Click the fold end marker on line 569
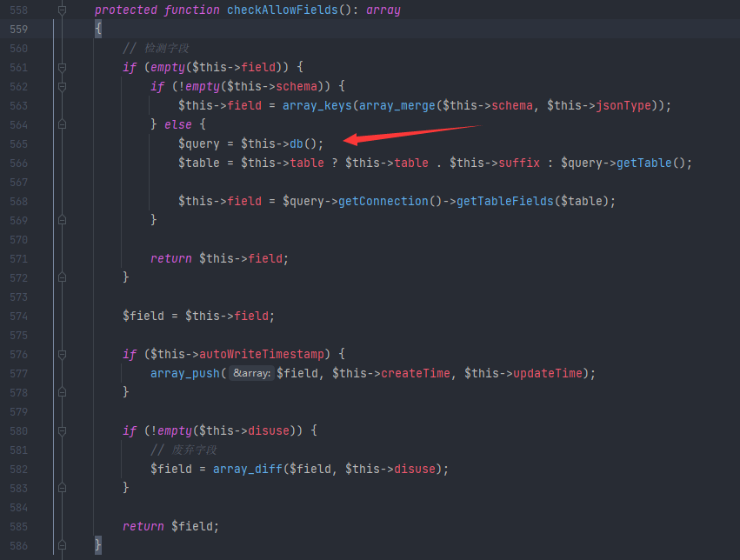The width and height of the screenshot is (740, 560). (62, 220)
